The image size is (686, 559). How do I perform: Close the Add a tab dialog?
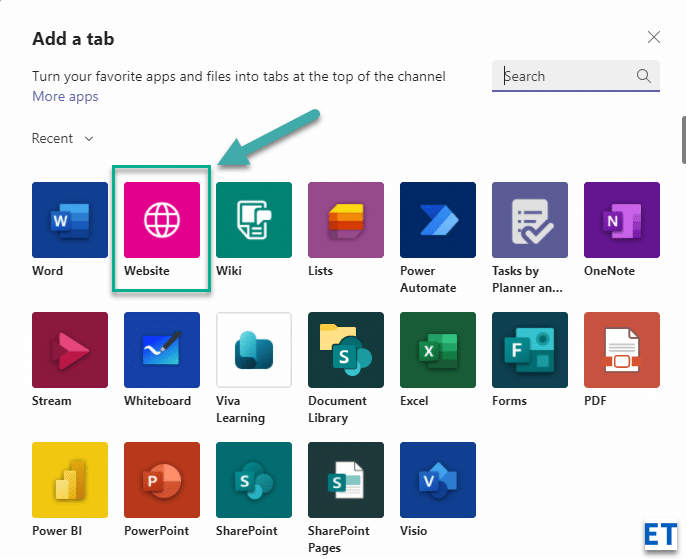(654, 38)
